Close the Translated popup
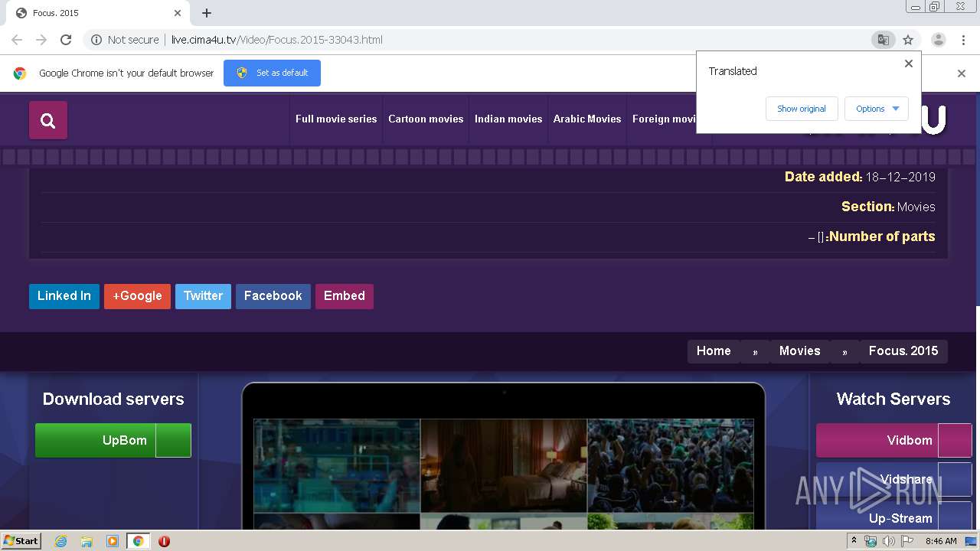The height and width of the screenshot is (551, 980). pyautogui.click(x=909, y=64)
